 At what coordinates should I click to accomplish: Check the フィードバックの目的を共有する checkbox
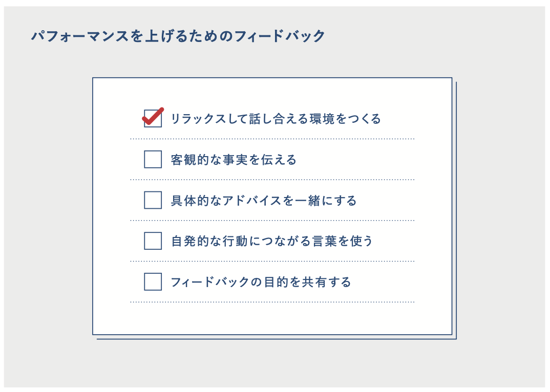point(153,282)
